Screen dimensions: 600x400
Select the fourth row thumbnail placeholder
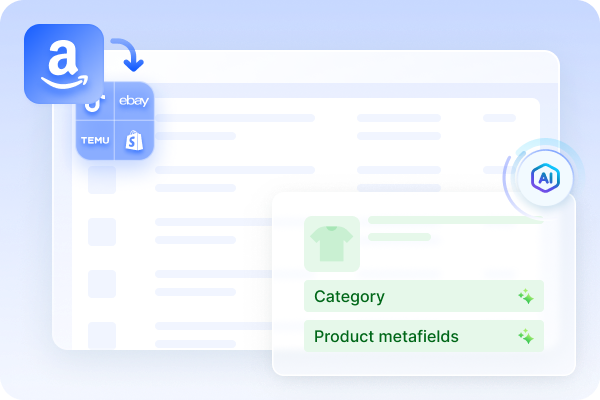(102, 284)
